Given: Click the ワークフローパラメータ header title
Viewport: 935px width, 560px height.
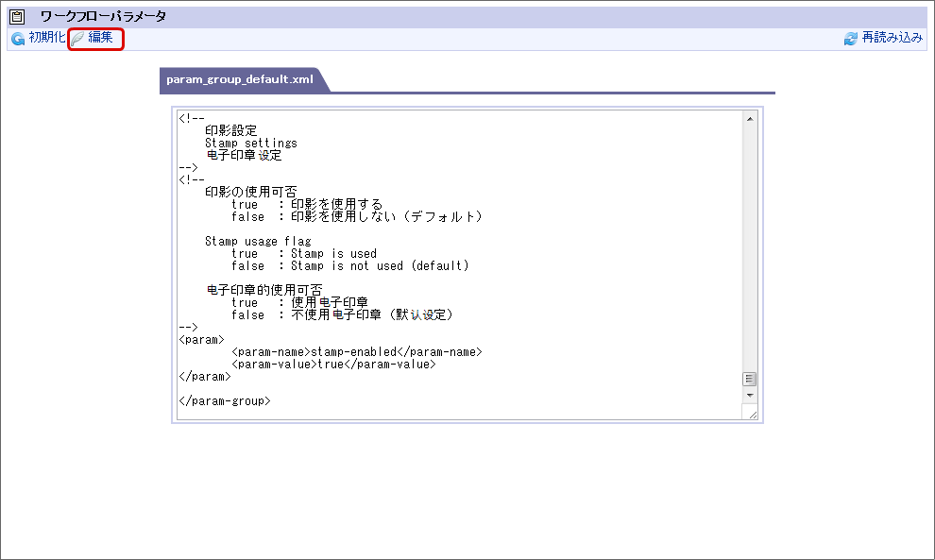Looking at the screenshot, I should click(x=103, y=16).
